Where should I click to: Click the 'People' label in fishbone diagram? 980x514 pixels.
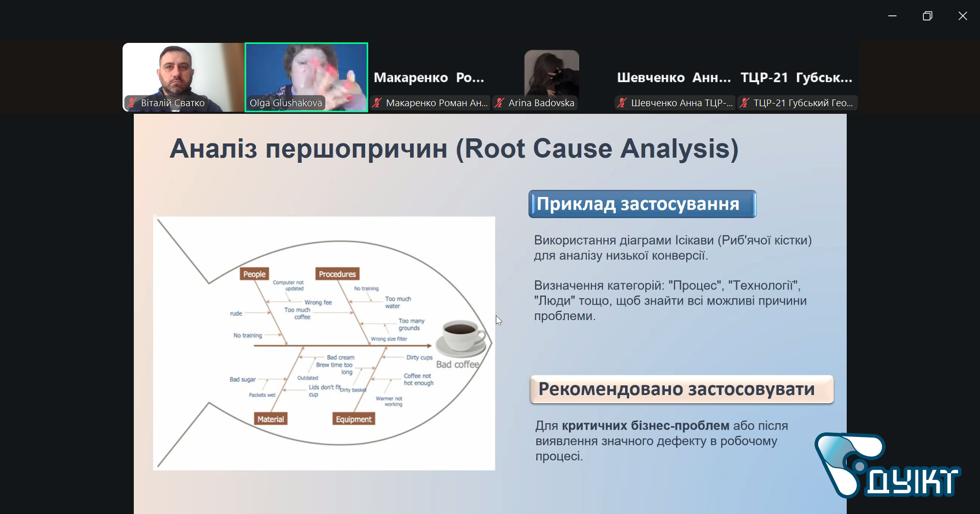coord(254,274)
